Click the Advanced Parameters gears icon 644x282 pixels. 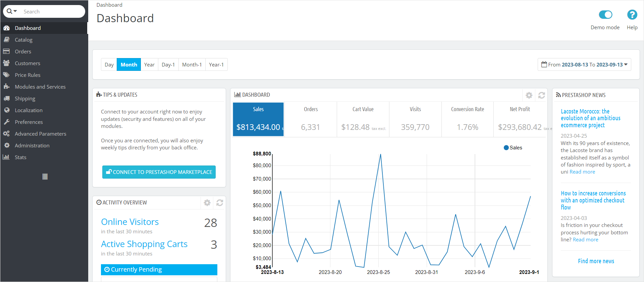6,134
